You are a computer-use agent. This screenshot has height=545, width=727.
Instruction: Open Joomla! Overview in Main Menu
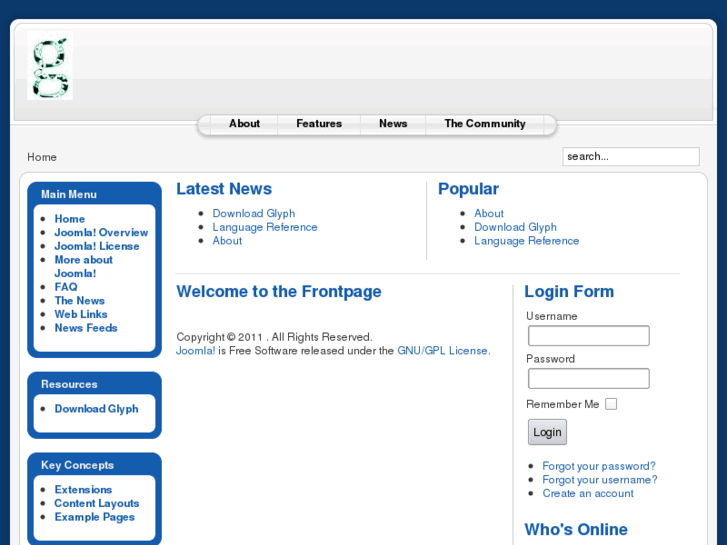(101, 232)
